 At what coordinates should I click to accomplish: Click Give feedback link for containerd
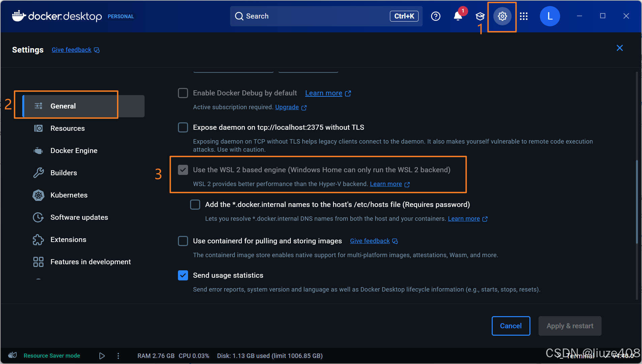click(x=370, y=241)
